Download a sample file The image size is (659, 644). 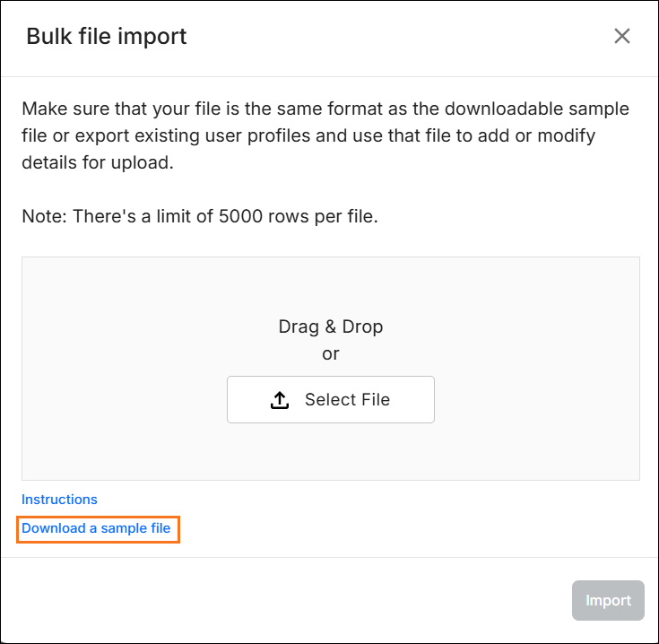tap(96, 528)
